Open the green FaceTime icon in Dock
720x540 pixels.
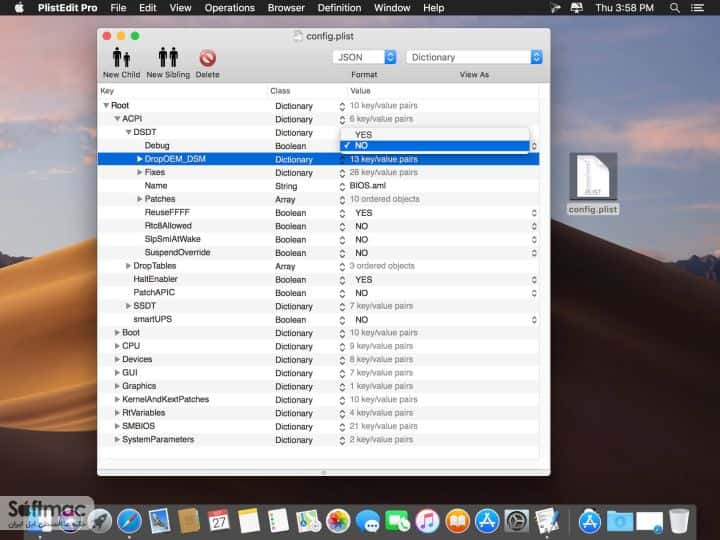click(398, 521)
